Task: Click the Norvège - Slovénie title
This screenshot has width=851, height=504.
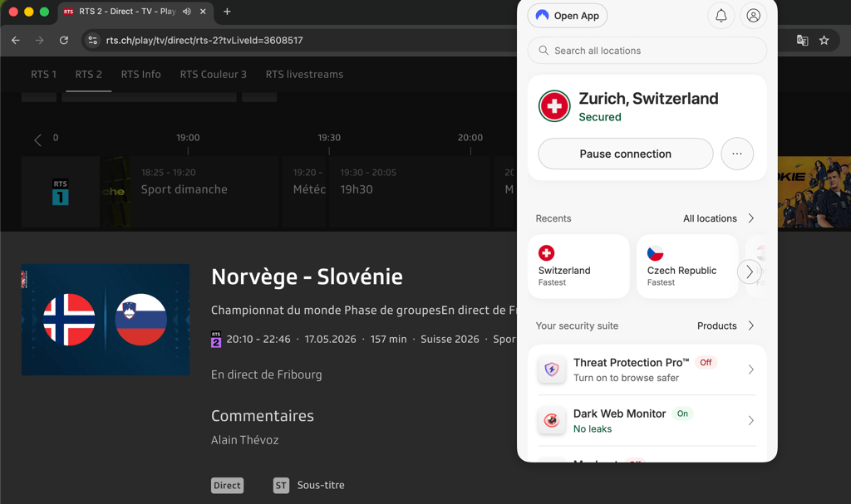Action: 307,276
